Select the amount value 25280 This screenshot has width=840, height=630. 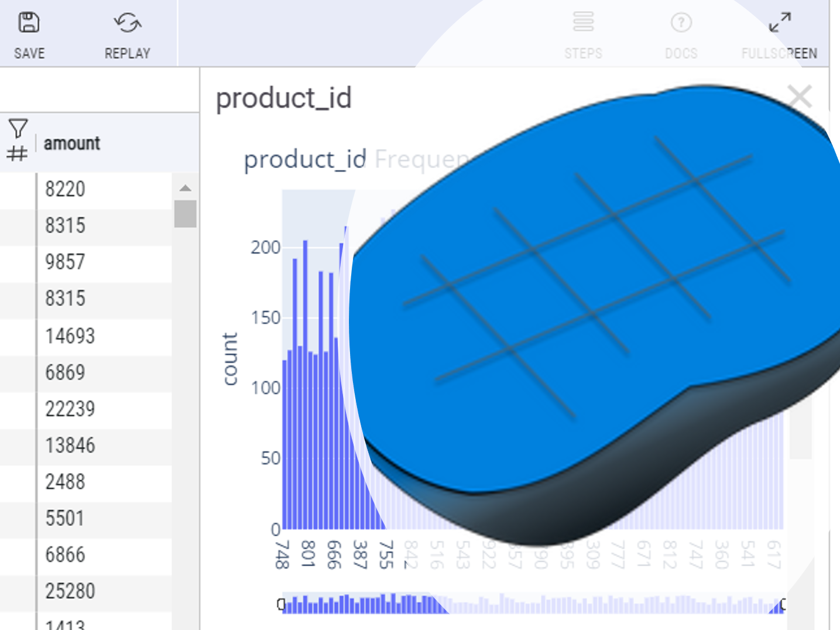(70, 591)
